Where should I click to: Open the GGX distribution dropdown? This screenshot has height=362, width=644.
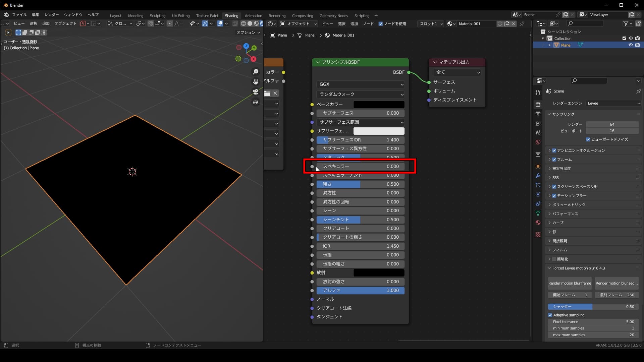tap(360, 84)
